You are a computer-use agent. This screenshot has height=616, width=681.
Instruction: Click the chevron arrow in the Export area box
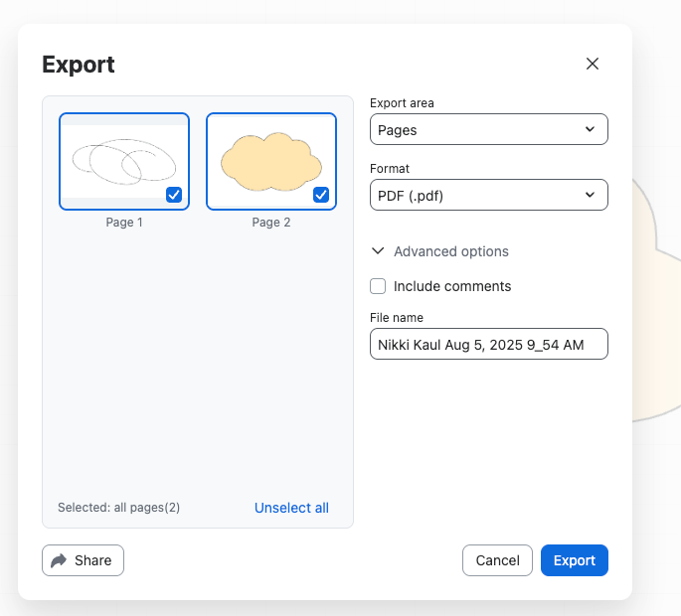click(x=590, y=130)
